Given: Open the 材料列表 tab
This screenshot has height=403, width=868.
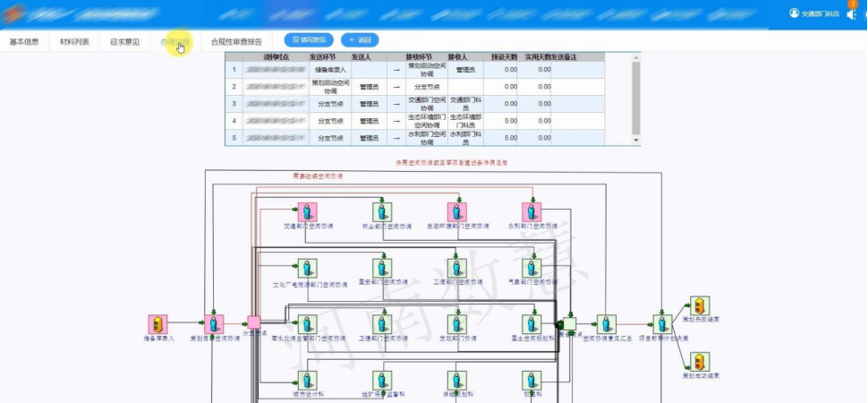Looking at the screenshot, I should coord(74,41).
